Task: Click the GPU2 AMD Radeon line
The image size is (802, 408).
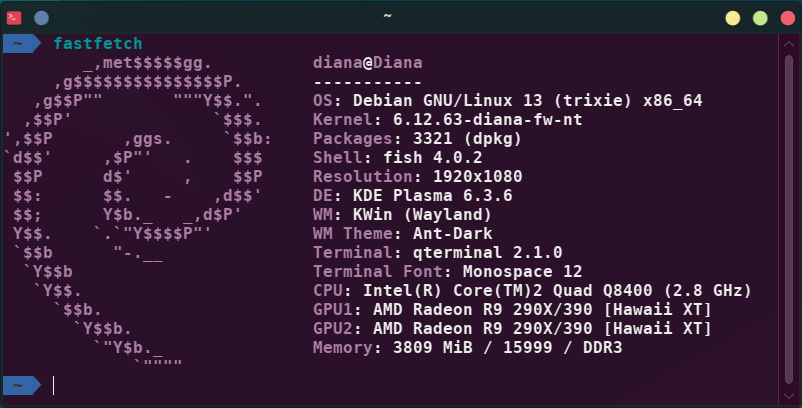Action: [x=513, y=328]
